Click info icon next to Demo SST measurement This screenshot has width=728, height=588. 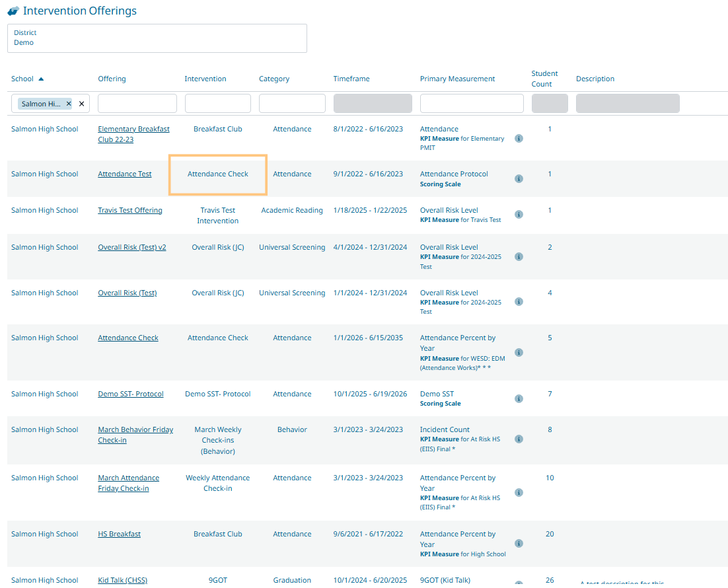point(519,398)
